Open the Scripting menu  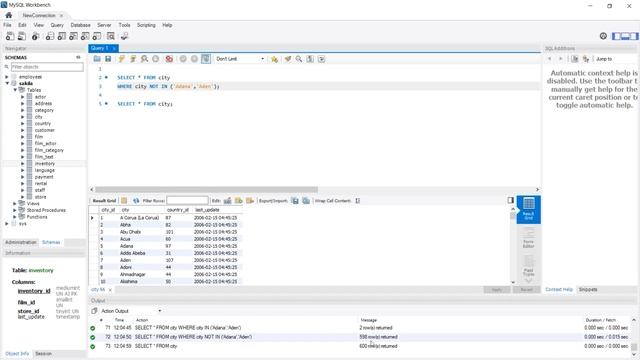coord(146,25)
